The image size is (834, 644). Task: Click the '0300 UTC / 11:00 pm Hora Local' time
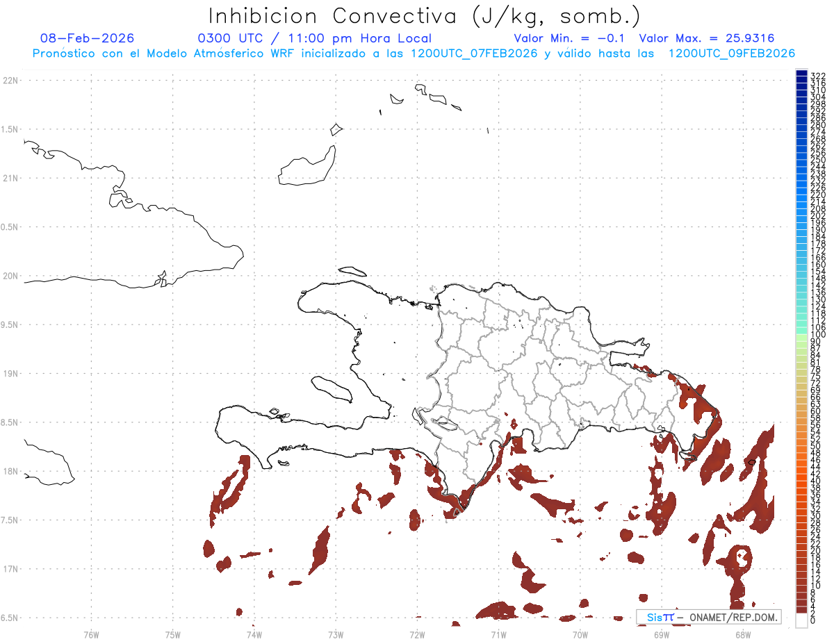tap(314, 38)
